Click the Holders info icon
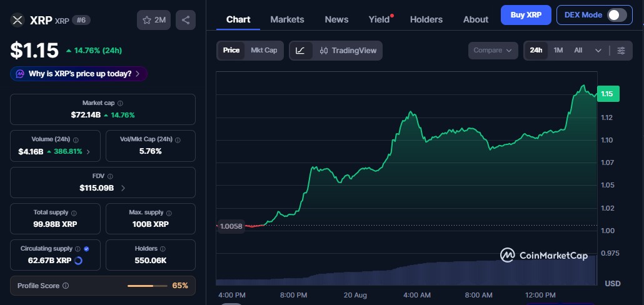The height and width of the screenshot is (305, 644). [x=163, y=249]
